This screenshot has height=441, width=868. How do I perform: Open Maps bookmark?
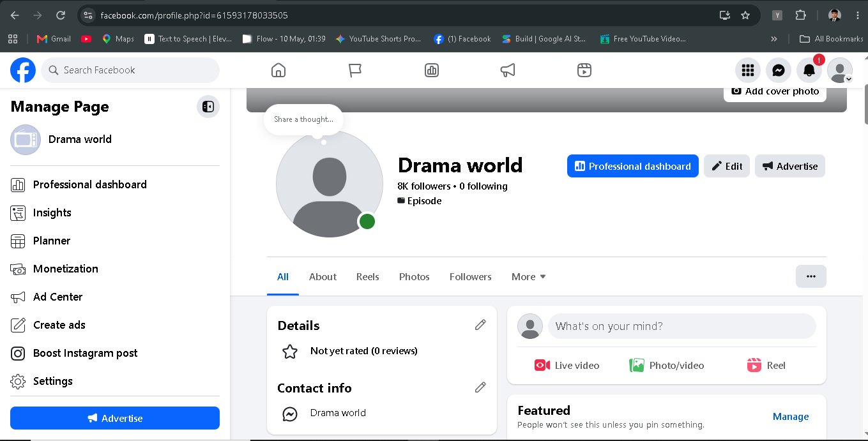click(x=118, y=39)
